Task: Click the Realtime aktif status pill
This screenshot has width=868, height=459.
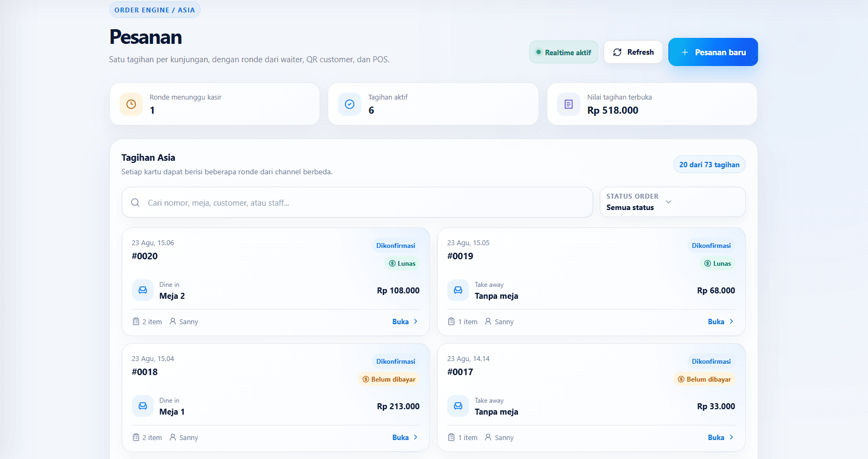Action: pos(564,52)
